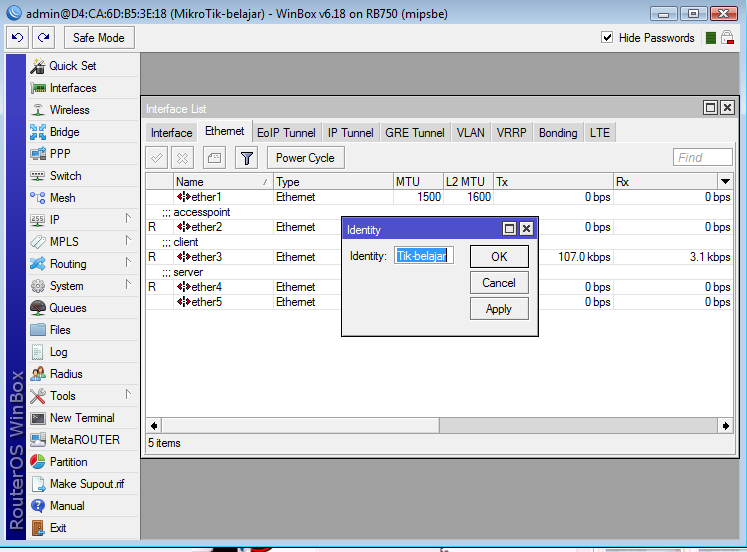
Task: Open the Files section
Action: coord(83,330)
